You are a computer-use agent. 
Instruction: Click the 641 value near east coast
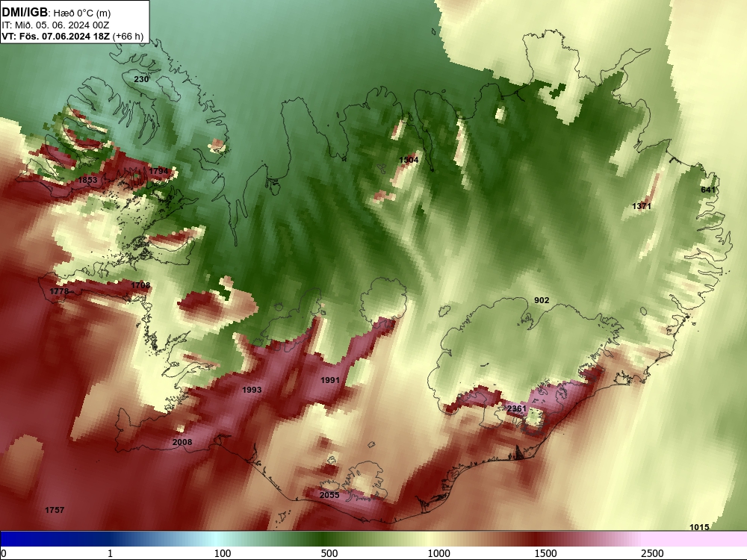(708, 190)
